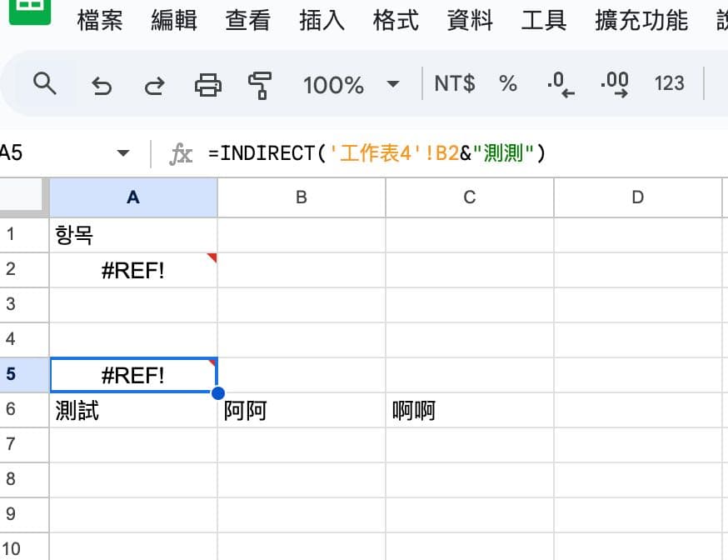Select cell containing 阿阿
Screen dimensions: 728x560
[302, 410]
